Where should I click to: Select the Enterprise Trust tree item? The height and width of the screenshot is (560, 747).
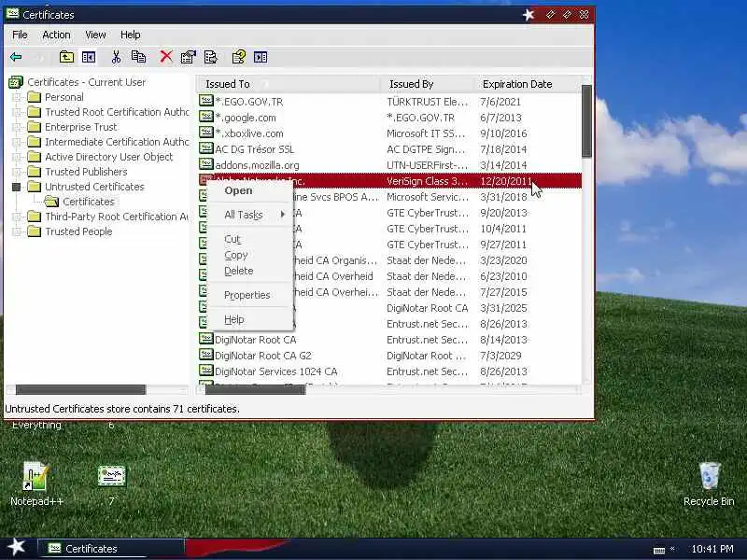(x=81, y=127)
